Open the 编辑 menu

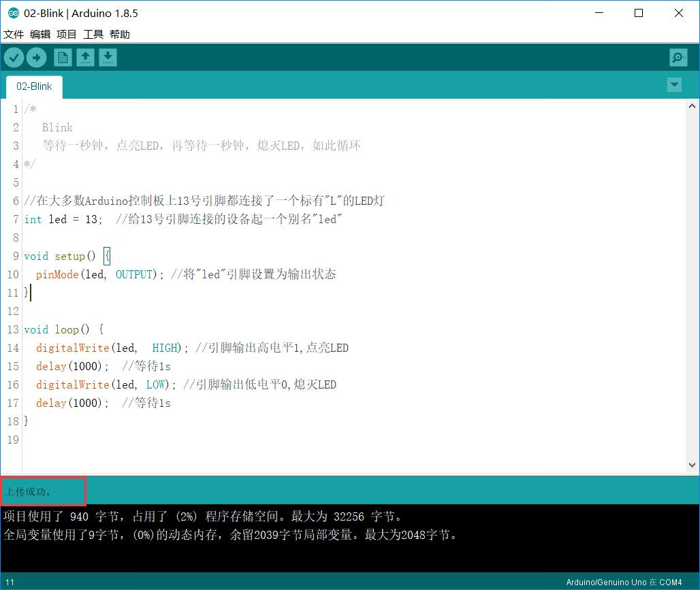(40, 34)
